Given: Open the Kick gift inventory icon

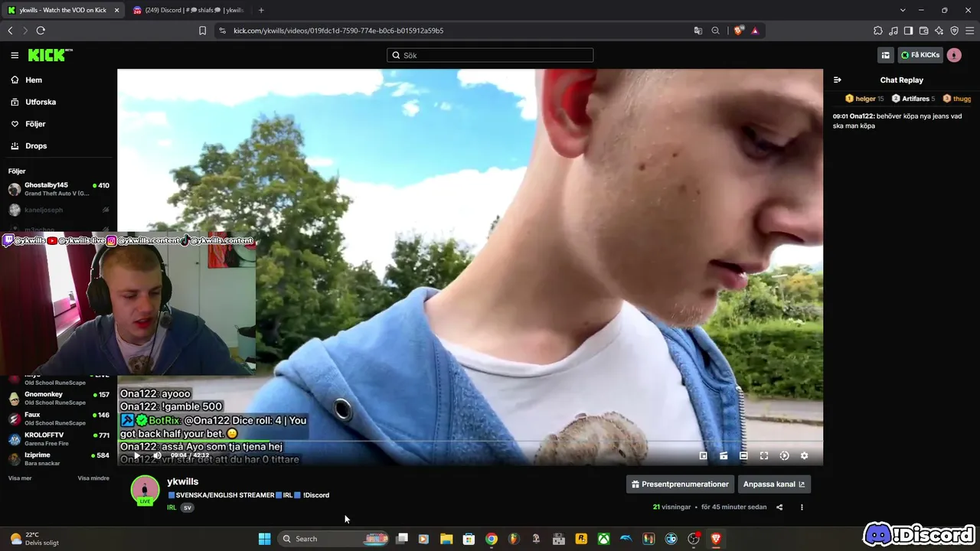Looking at the screenshot, I should pyautogui.click(x=886, y=55).
